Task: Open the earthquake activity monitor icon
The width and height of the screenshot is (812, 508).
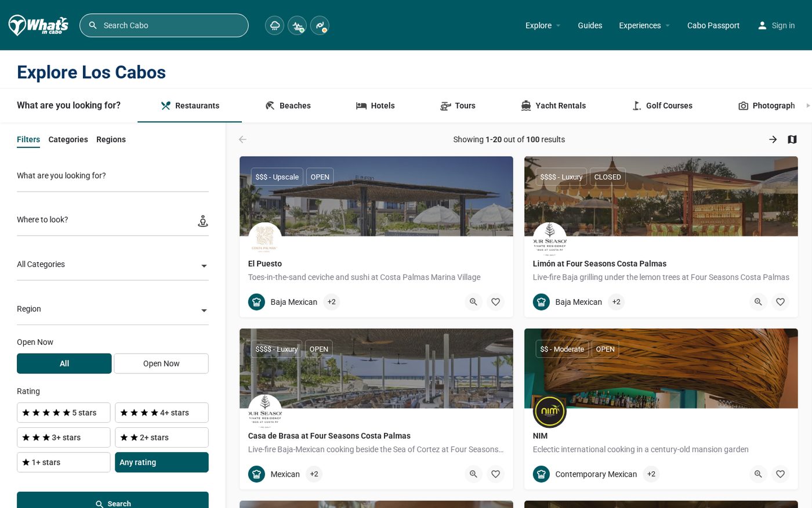Action: (298, 26)
